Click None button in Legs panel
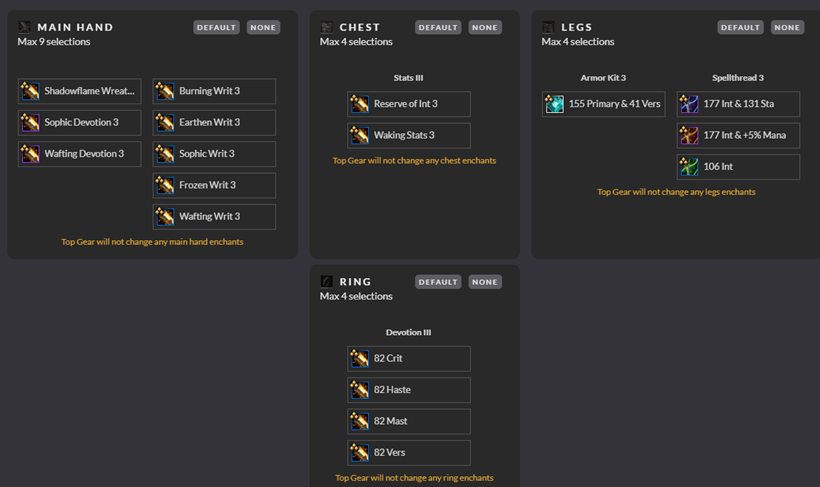 click(787, 27)
